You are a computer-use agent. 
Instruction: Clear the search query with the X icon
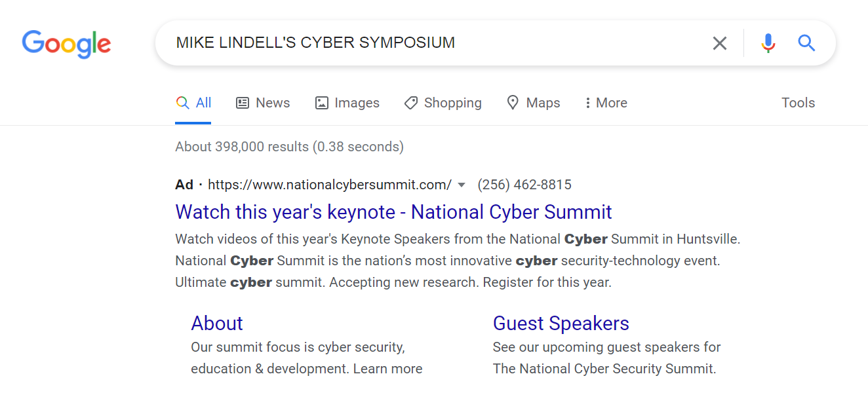pos(720,43)
